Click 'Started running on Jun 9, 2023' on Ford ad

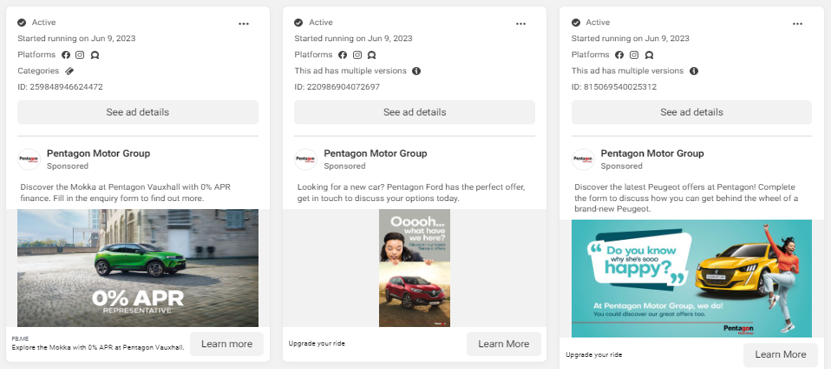click(x=353, y=38)
